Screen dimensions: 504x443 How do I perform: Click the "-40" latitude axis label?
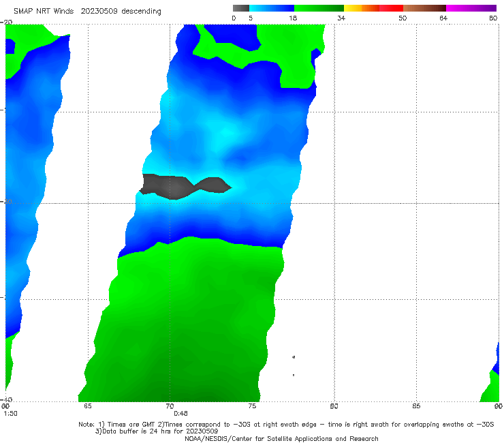pyautogui.click(x=6, y=399)
